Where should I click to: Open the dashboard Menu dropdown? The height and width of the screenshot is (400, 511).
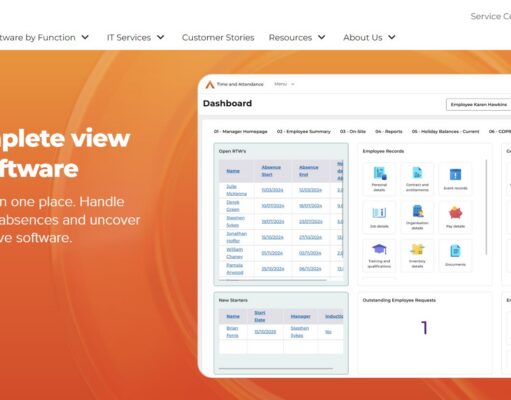click(x=284, y=84)
